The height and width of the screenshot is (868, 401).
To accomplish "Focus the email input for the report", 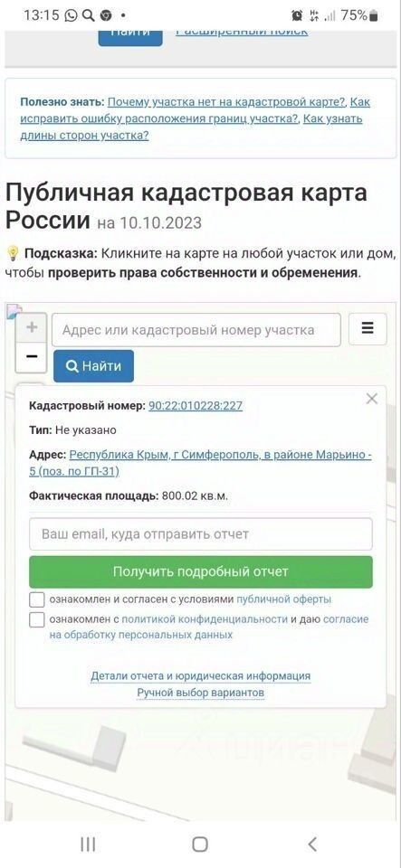I will point(201,534).
